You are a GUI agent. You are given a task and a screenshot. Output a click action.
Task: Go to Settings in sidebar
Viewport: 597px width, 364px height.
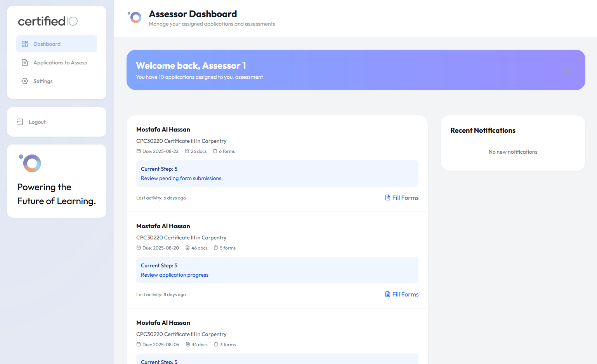(x=57, y=81)
